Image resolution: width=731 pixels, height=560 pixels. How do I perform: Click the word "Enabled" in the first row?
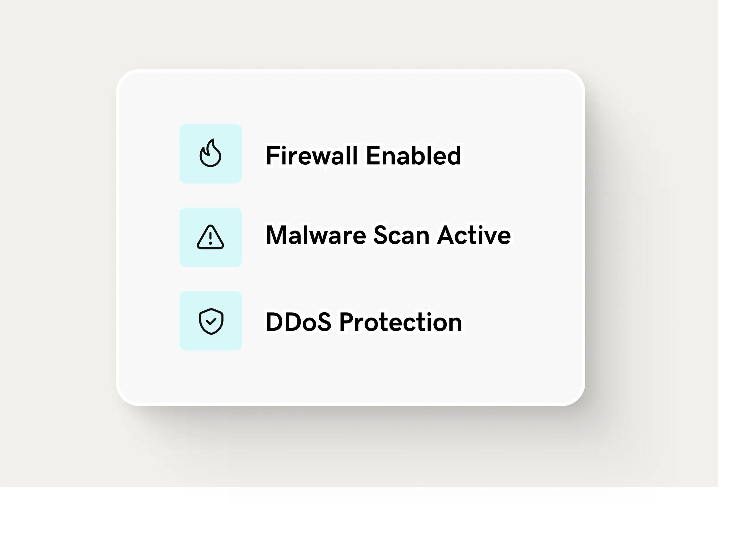click(x=414, y=155)
